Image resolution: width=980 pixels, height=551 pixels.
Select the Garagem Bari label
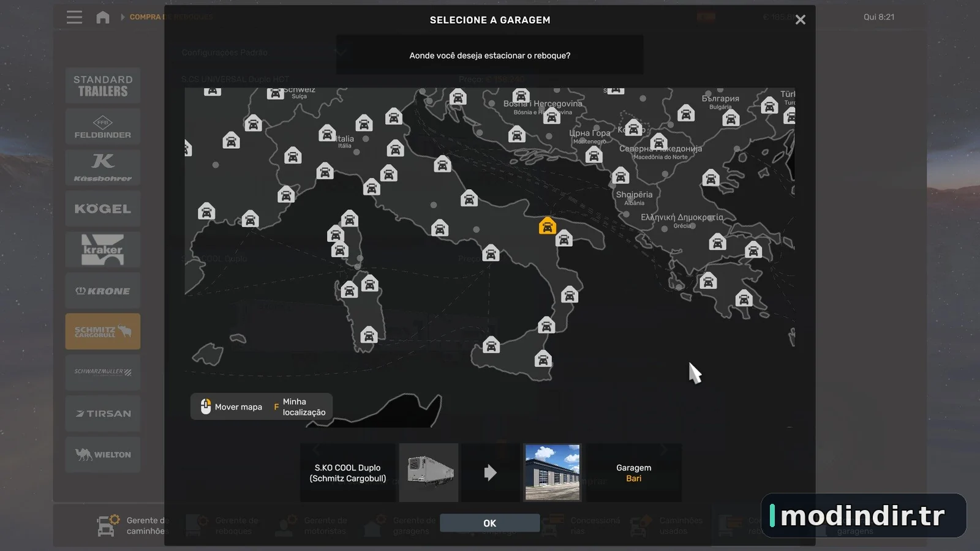pos(634,473)
